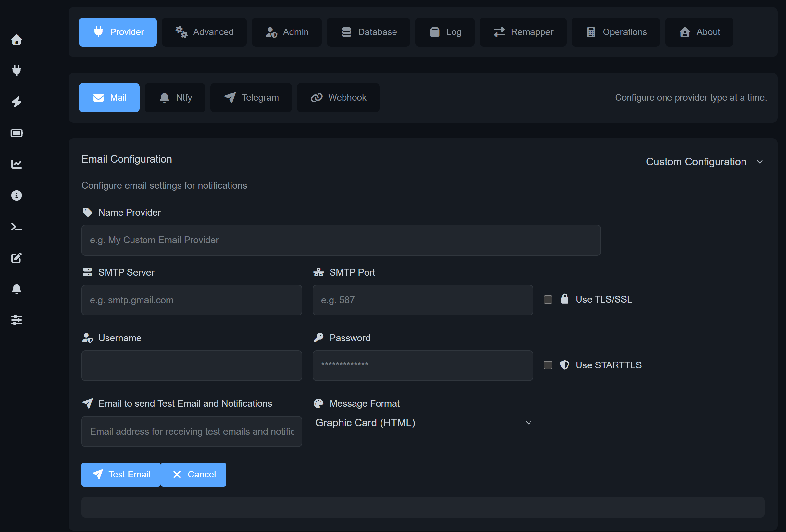The width and height of the screenshot is (786, 532).
Task: Focus the SMTP Port input field
Action: tap(423, 300)
